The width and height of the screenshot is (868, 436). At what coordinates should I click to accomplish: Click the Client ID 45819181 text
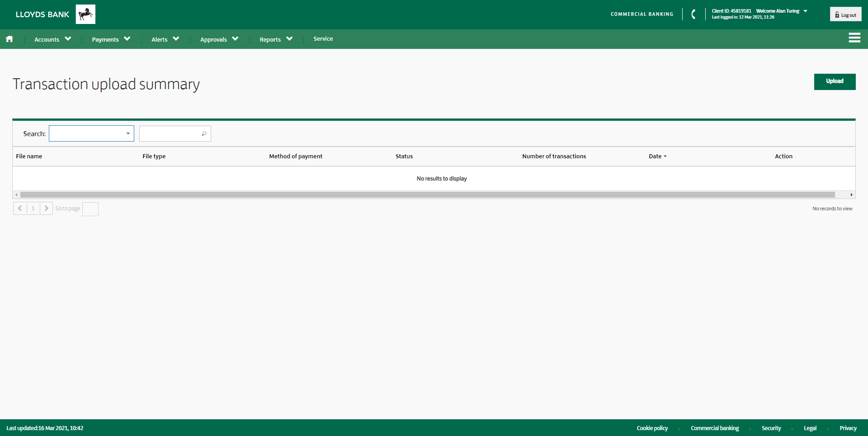pos(731,11)
